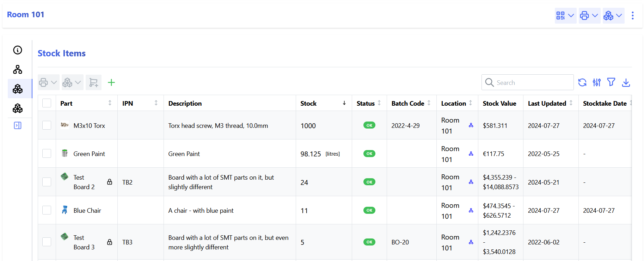Screen dimensions: 644x261
Task: Expand the top-right stock actions dropdown
Action: [x=613, y=15]
